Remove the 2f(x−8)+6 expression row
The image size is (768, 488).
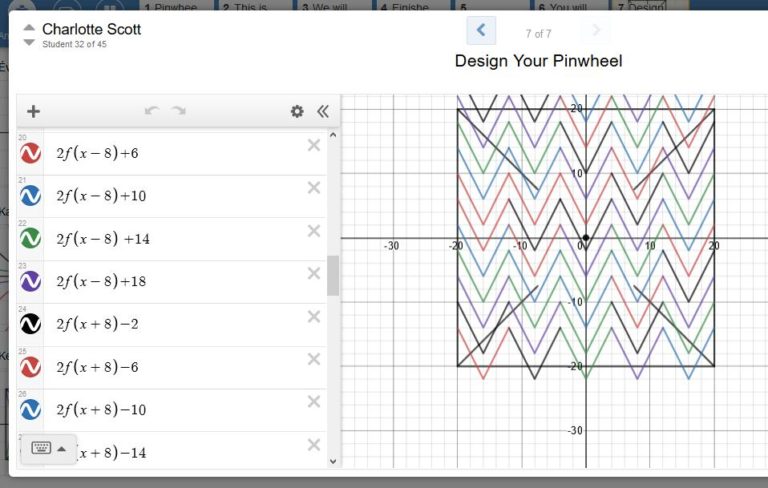314,145
